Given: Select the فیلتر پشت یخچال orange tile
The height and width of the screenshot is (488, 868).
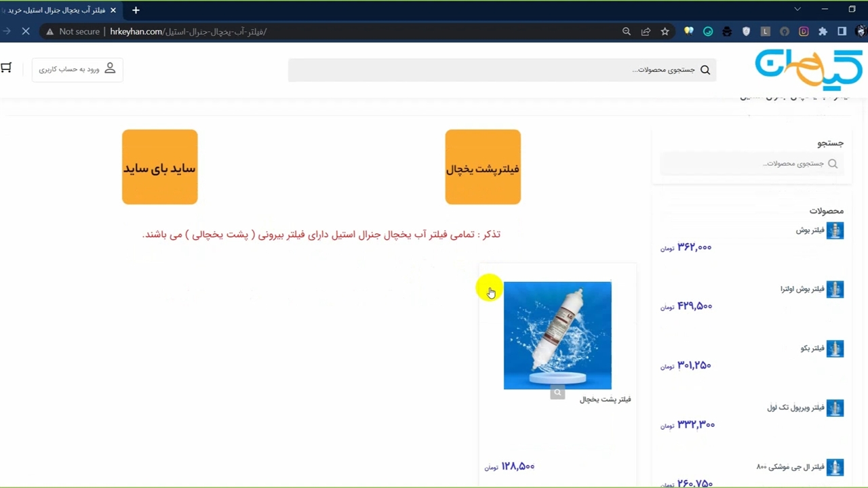Looking at the screenshot, I should point(483,167).
